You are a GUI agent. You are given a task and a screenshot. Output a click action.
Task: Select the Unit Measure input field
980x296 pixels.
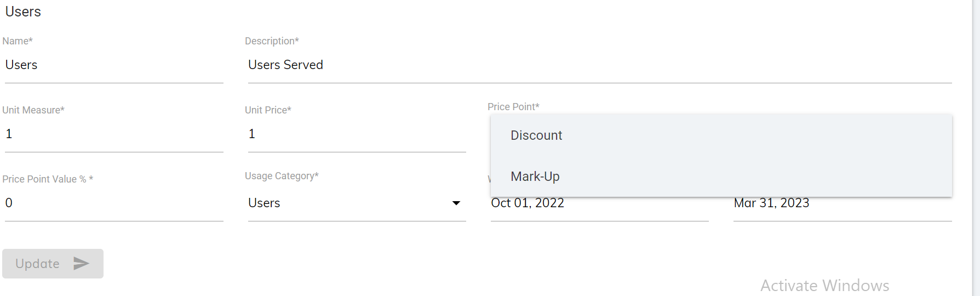click(114, 134)
